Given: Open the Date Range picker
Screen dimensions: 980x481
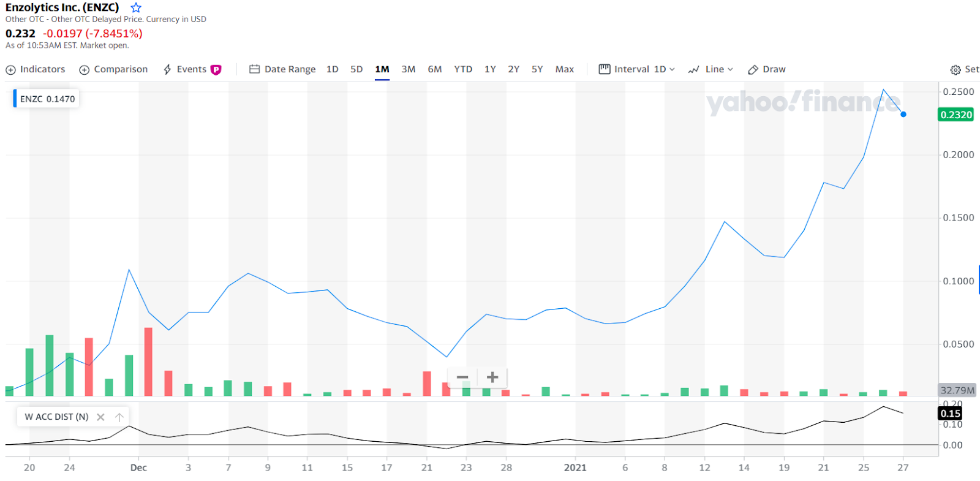Looking at the screenshot, I should (x=282, y=69).
